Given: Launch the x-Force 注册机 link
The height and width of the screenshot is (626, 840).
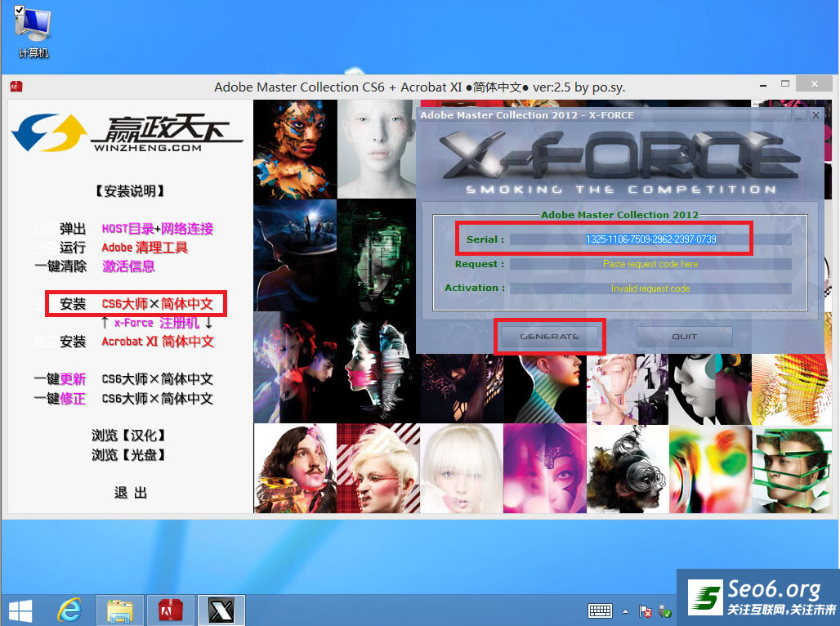Looking at the screenshot, I should (x=156, y=323).
